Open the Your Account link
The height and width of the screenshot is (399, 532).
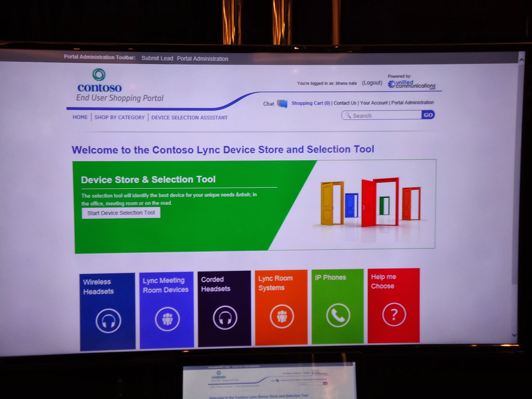pos(374,103)
